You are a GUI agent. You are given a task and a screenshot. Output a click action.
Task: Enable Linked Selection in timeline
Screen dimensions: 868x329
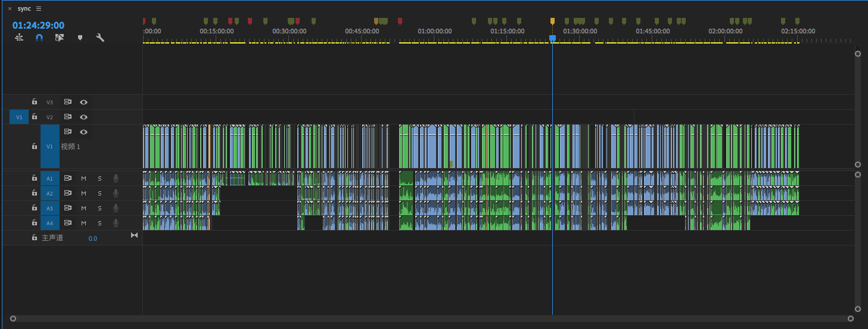click(60, 38)
